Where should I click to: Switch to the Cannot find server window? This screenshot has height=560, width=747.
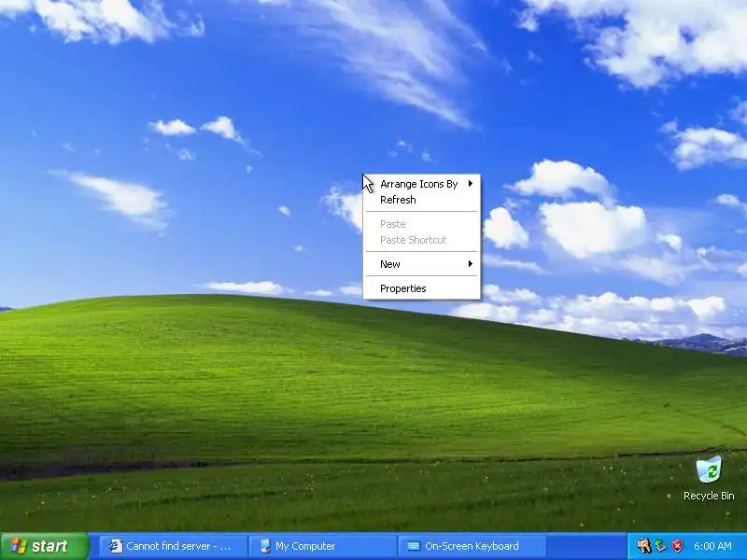point(173,546)
